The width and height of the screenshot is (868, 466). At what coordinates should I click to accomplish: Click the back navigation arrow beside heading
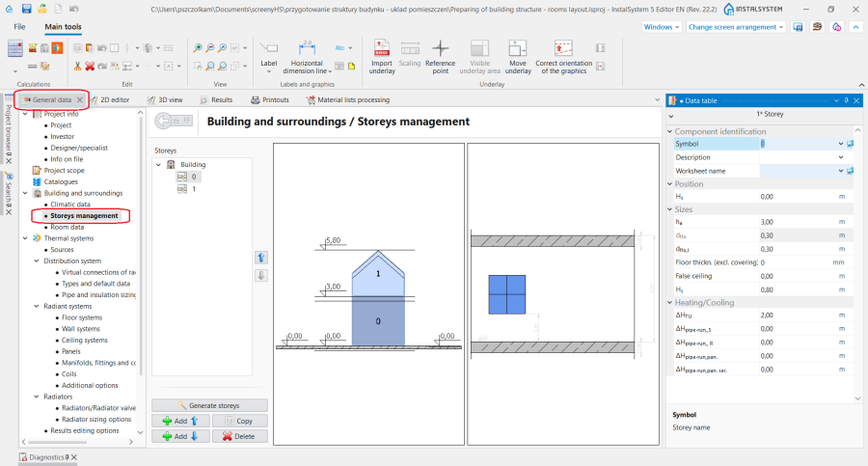[x=163, y=121]
